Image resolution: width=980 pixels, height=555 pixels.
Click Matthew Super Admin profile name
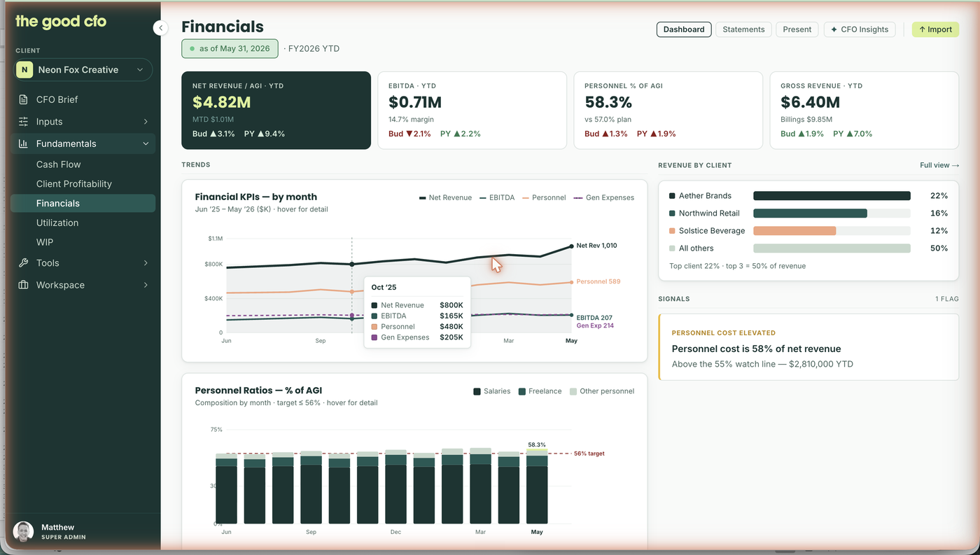pos(64,531)
